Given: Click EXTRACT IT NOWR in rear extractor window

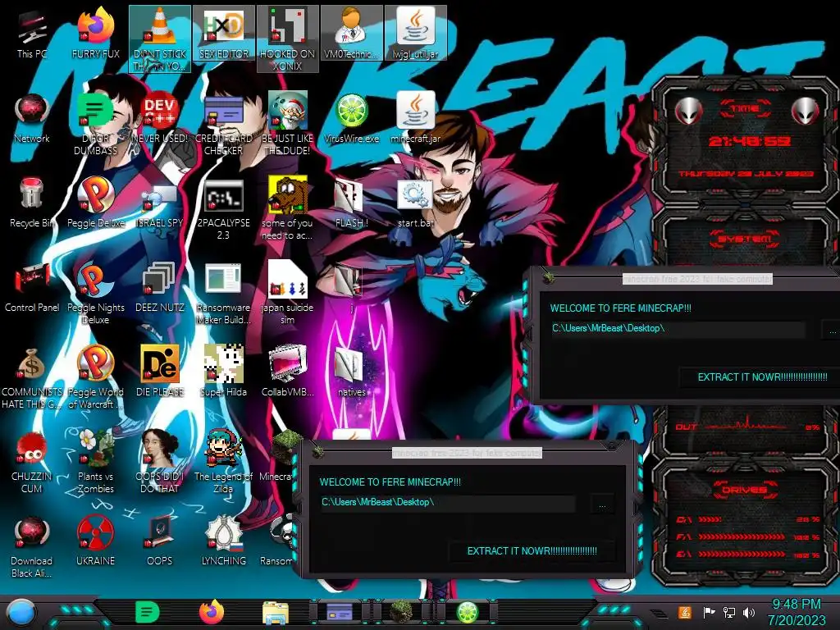Looking at the screenshot, I should pyautogui.click(x=762, y=377).
